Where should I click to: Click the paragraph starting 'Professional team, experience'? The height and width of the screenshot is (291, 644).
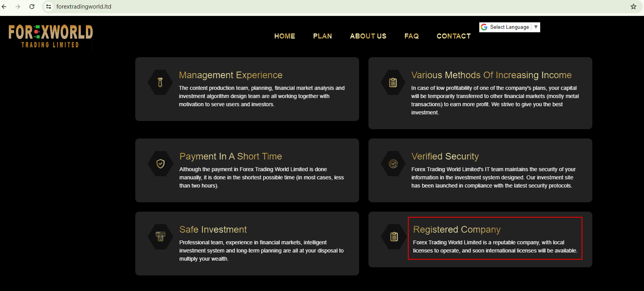262,251
